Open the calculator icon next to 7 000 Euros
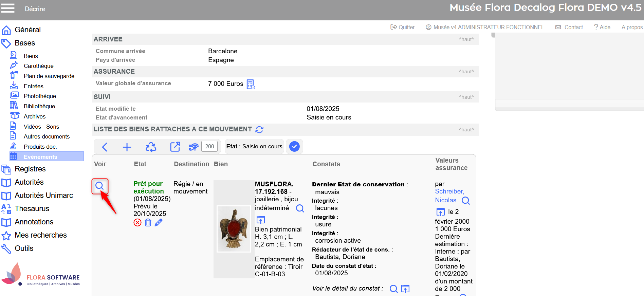 [x=251, y=84]
